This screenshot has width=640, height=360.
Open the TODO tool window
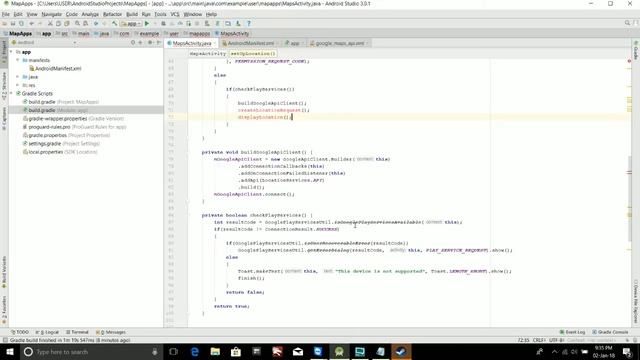point(20,332)
